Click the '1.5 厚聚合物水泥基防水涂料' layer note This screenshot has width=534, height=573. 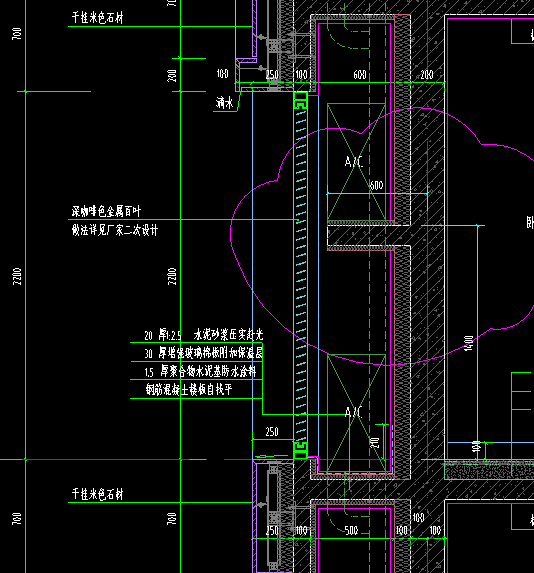[x=200, y=372]
